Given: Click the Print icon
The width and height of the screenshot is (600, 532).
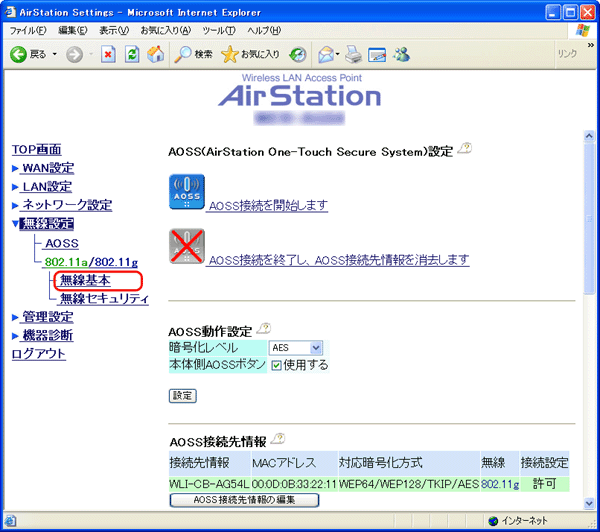Looking at the screenshot, I should 353,54.
